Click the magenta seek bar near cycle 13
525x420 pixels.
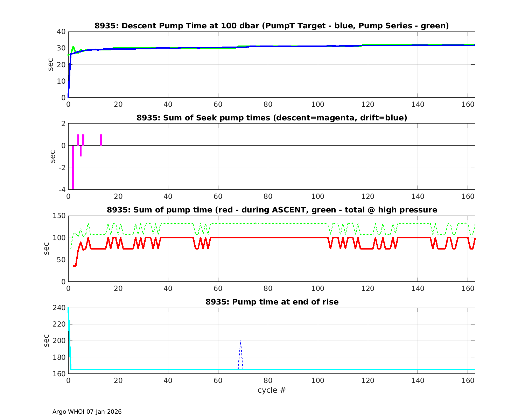pos(101,140)
